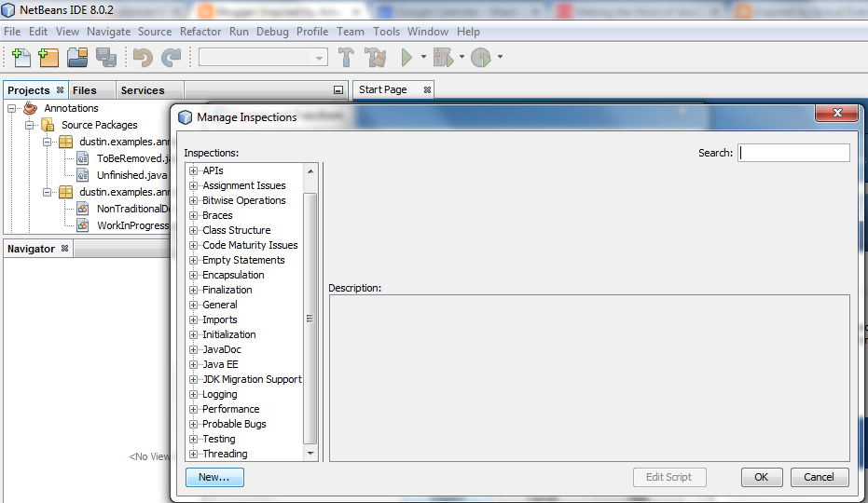Click the New Project toolbar icon

point(48,57)
